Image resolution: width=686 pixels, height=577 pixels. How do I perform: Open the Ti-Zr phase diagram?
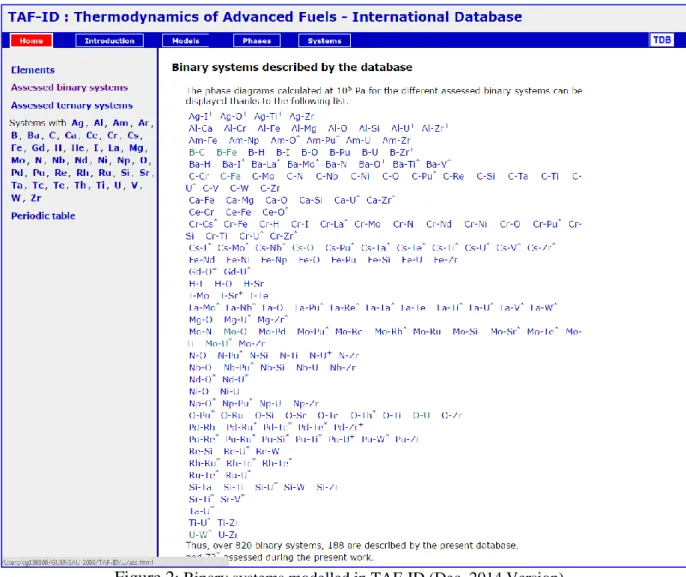click(x=228, y=523)
